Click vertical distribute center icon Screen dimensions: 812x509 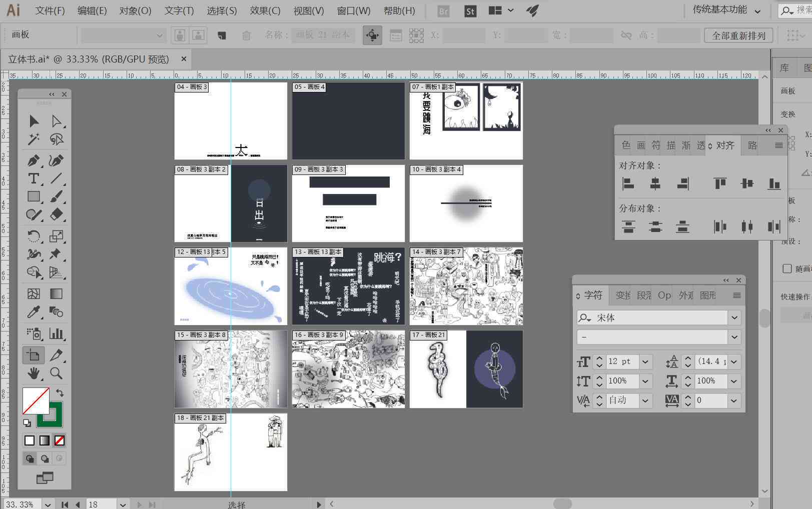click(655, 226)
